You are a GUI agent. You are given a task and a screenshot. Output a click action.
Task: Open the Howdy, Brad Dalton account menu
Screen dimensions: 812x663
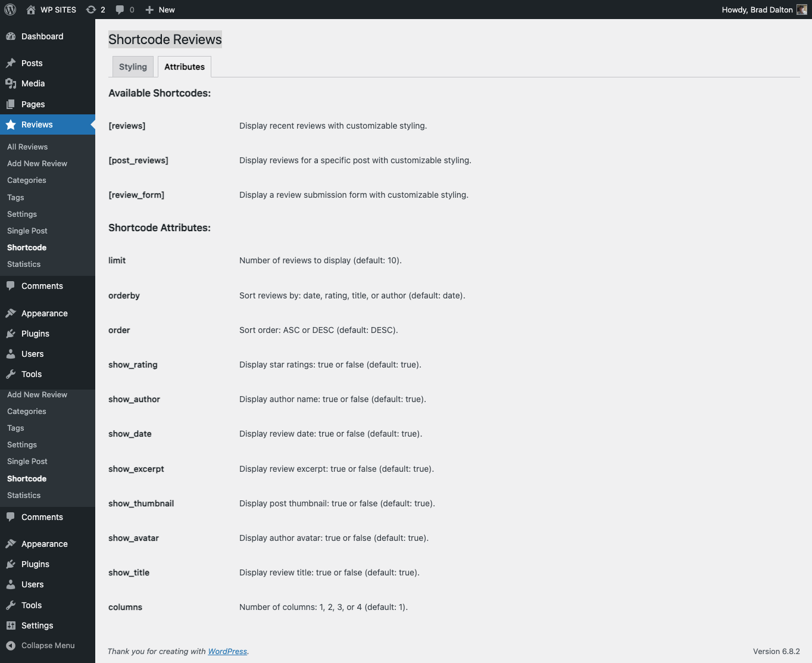click(x=757, y=10)
